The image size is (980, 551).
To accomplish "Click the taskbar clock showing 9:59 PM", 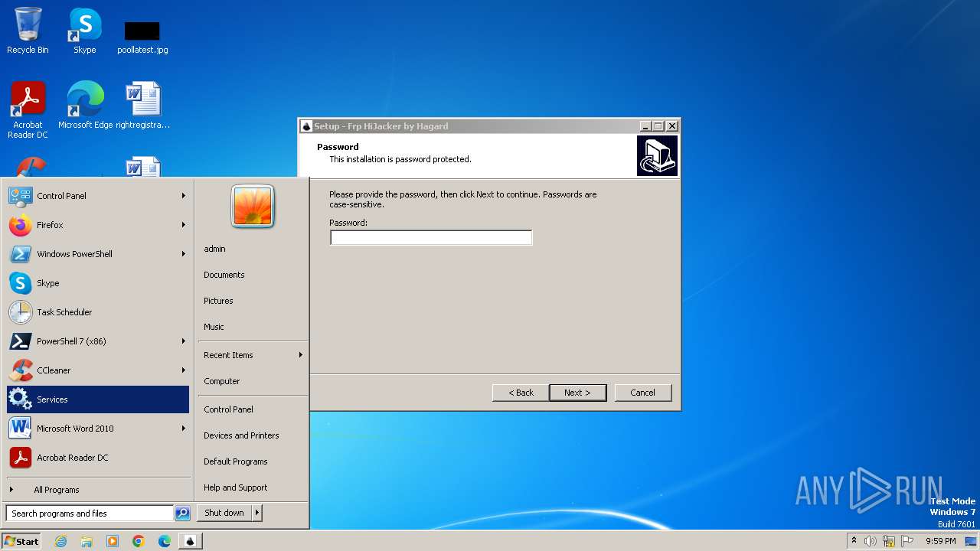I will tap(940, 541).
